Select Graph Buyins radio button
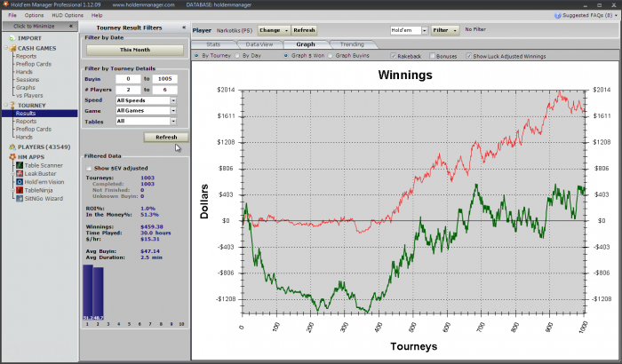Screen dimensions: 622x364 click(330, 56)
